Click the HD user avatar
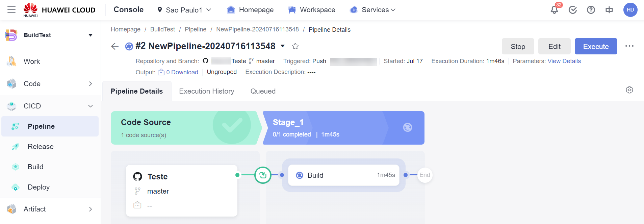 click(630, 10)
